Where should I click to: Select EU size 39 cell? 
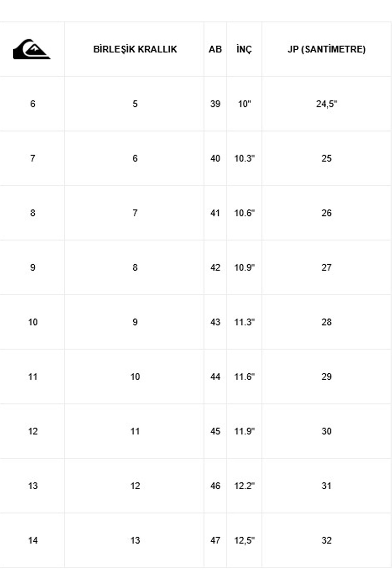click(x=215, y=104)
